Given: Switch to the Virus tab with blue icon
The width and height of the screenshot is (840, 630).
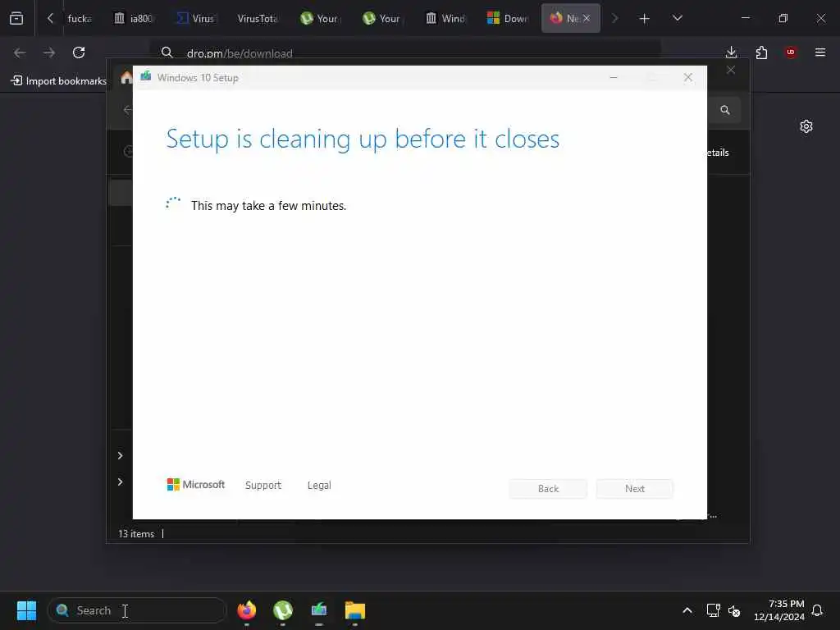Looking at the screenshot, I should click(195, 18).
